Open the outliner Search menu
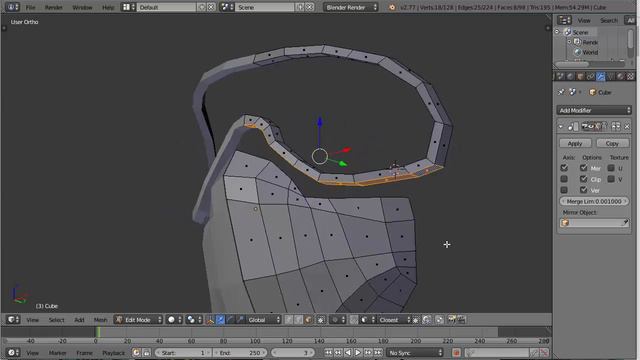Image resolution: width=640 pixels, height=360 pixels. pyautogui.click(x=609, y=20)
